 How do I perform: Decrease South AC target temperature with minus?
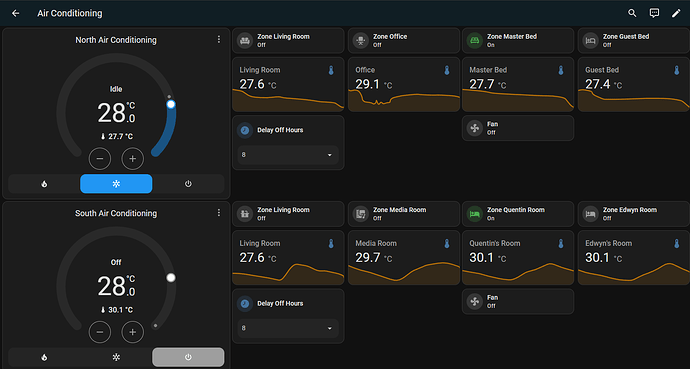(100, 332)
